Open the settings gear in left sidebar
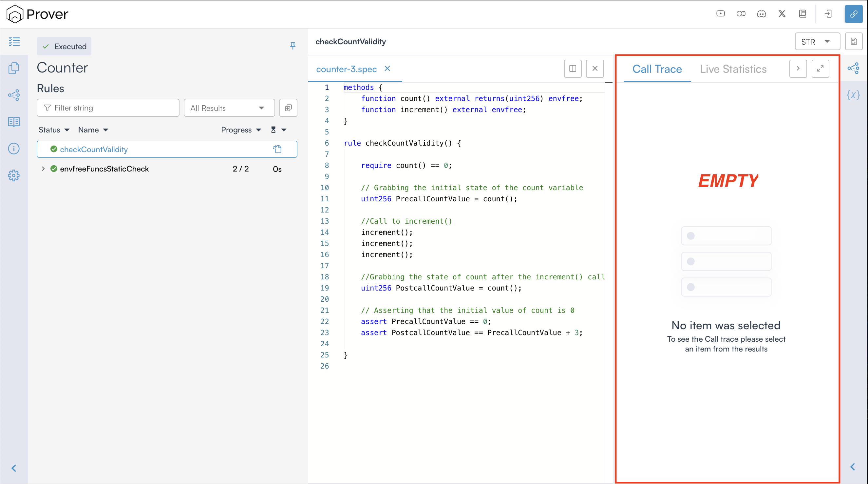Viewport: 868px width, 484px height. click(14, 175)
